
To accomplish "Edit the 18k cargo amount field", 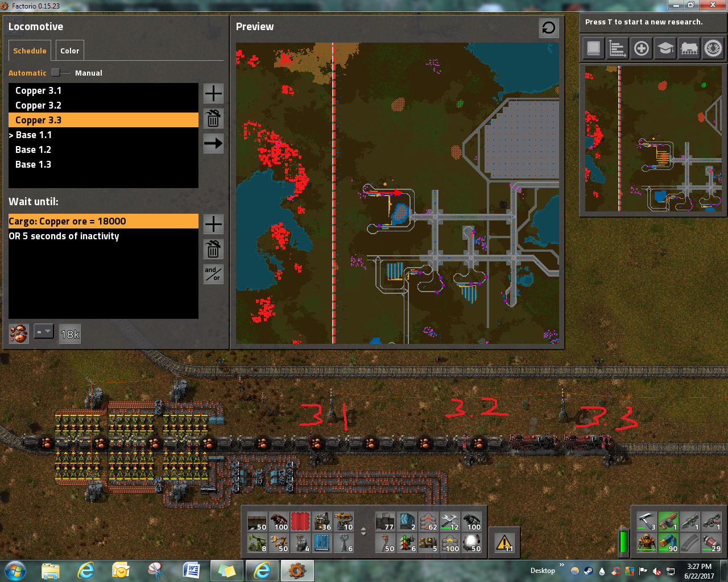I will [x=70, y=334].
